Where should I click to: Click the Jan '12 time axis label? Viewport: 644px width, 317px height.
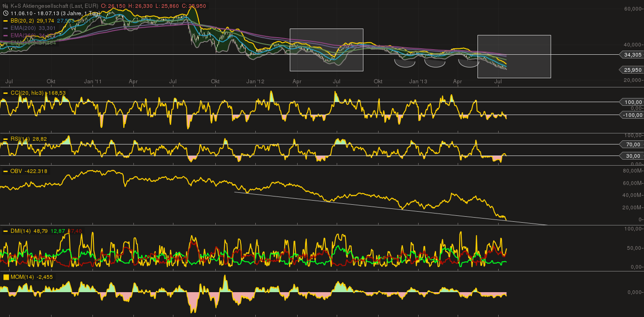pyautogui.click(x=256, y=81)
